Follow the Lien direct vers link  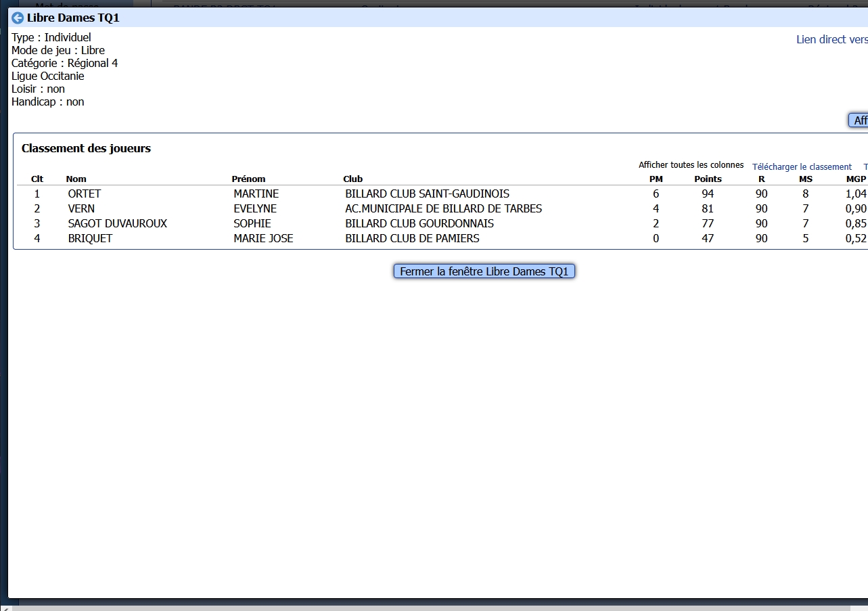click(831, 39)
